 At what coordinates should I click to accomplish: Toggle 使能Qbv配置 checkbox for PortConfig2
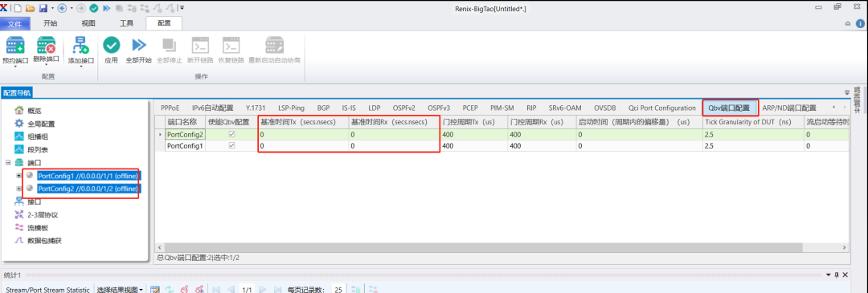(232, 134)
